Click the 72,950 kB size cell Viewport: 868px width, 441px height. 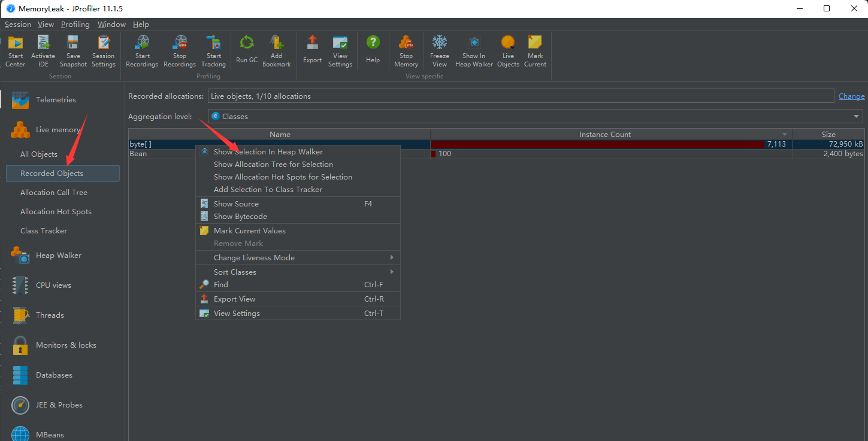tap(828, 144)
